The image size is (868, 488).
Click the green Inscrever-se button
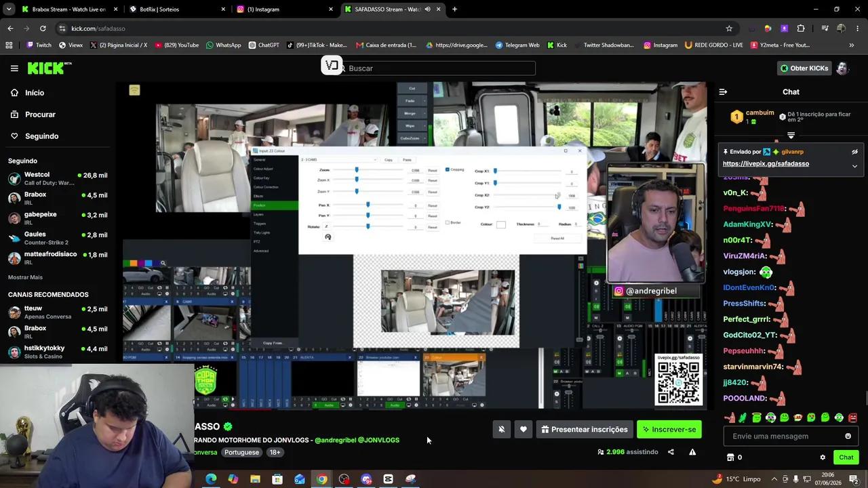click(x=669, y=429)
